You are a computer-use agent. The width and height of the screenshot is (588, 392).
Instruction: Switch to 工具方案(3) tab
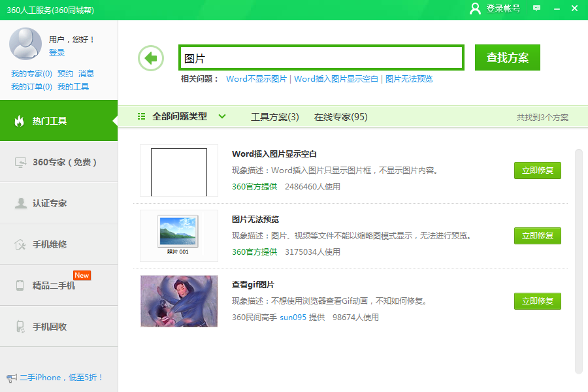pos(275,117)
